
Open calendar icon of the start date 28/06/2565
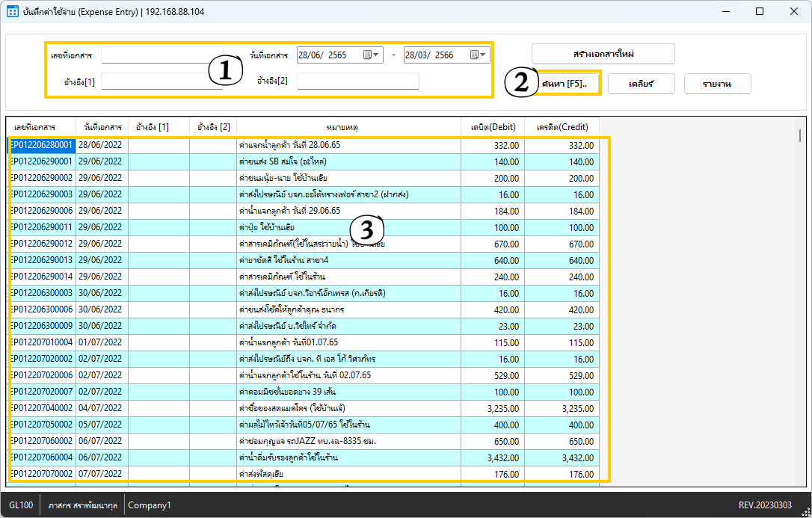[x=368, y=55]
